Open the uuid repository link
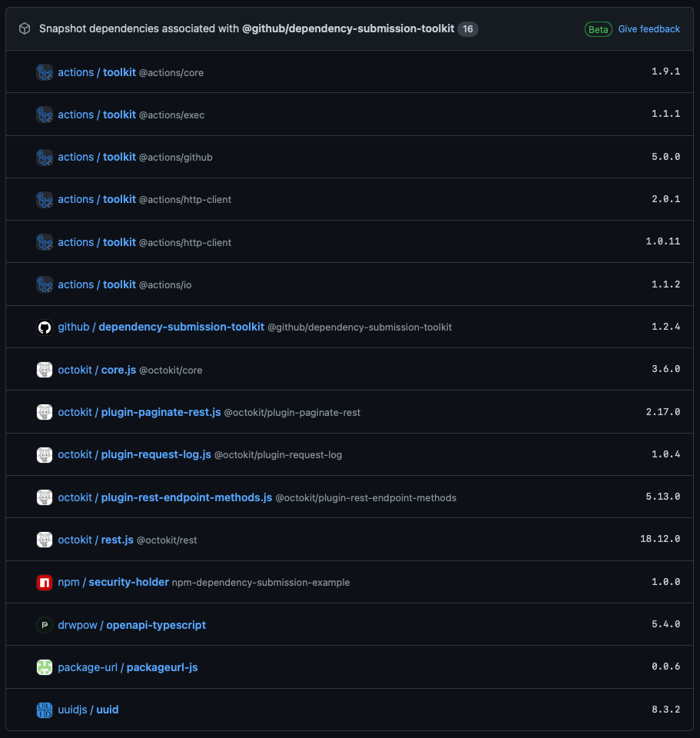This screenshot has width=700, height=738. coord(108,710)
